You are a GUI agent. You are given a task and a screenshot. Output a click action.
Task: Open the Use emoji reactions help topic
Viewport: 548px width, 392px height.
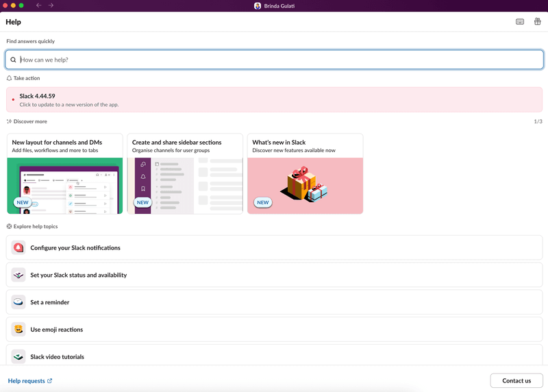click(x=275, y=330)
